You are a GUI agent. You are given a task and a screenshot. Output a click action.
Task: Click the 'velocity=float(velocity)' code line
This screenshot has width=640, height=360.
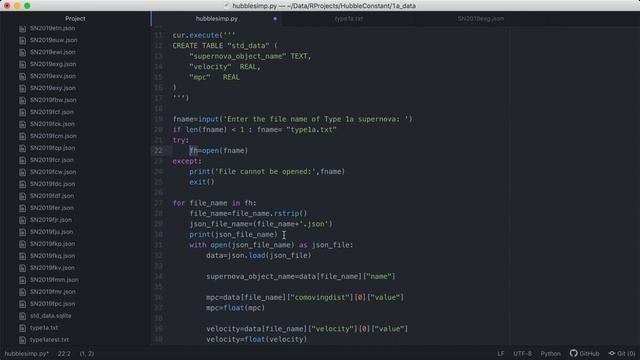pos(256,339)
